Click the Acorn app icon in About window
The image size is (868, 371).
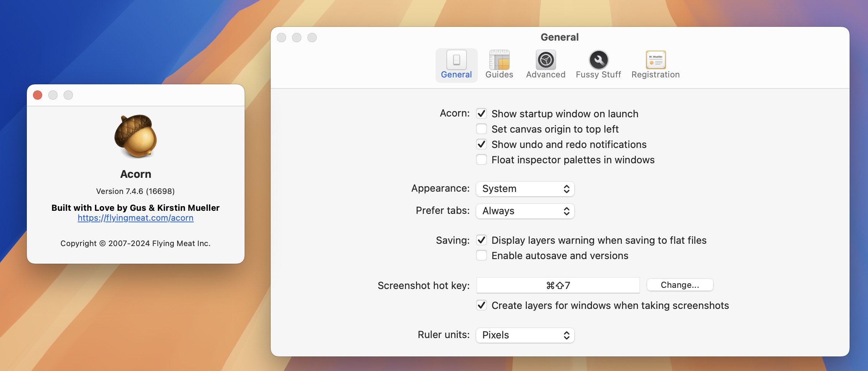pos(136,136)
